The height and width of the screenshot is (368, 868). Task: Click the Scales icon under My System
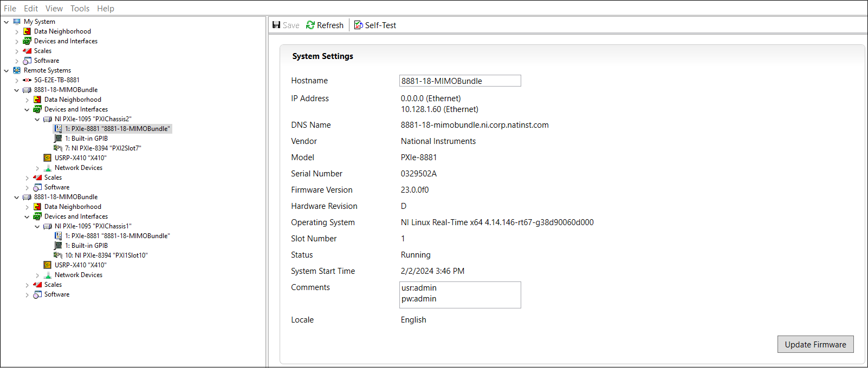(x=27, y=51)
